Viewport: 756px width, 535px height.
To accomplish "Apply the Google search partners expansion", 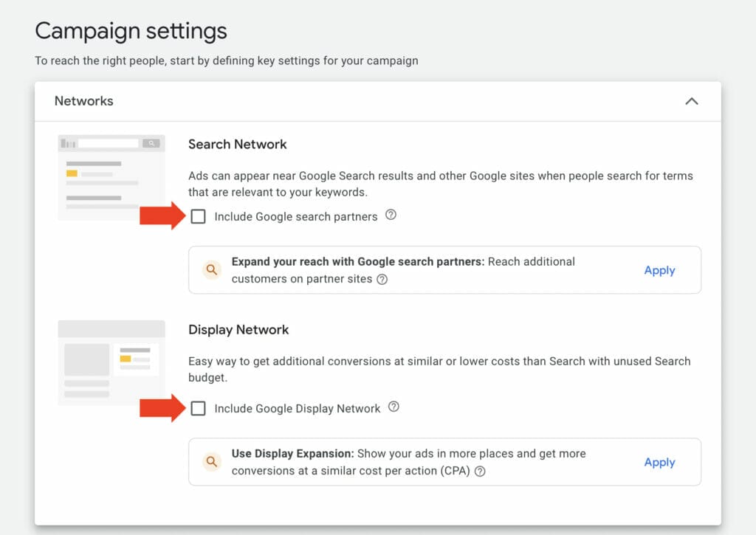I will click(x=659, y=270).
